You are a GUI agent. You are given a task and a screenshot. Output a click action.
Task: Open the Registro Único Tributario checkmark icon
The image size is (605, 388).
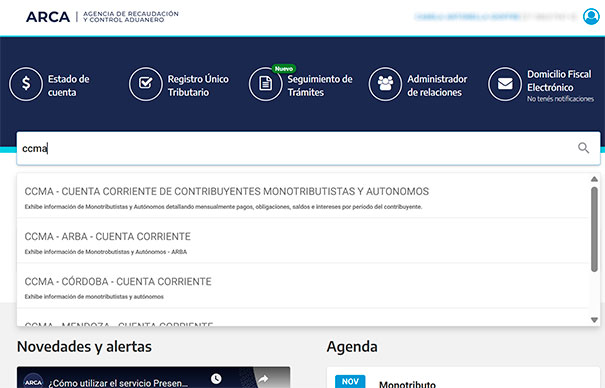click(145, 84)
